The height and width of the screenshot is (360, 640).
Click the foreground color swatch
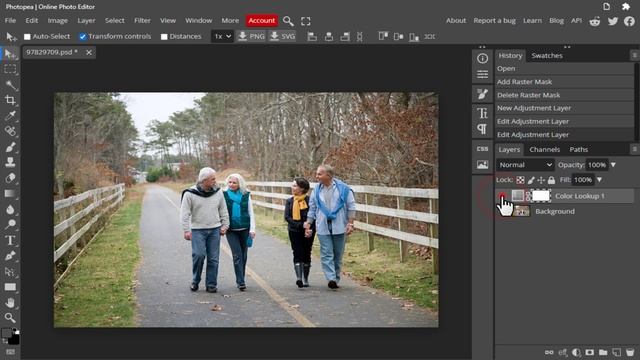coord(7,333)
